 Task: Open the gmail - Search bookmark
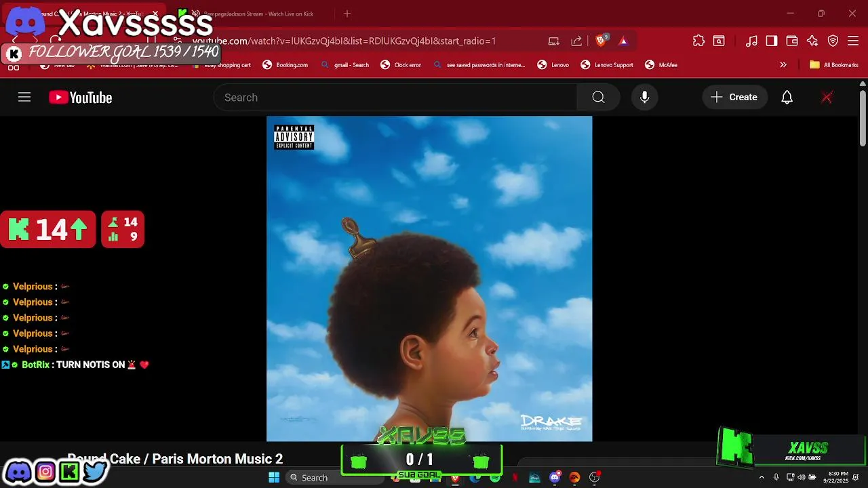pos(345,65)
